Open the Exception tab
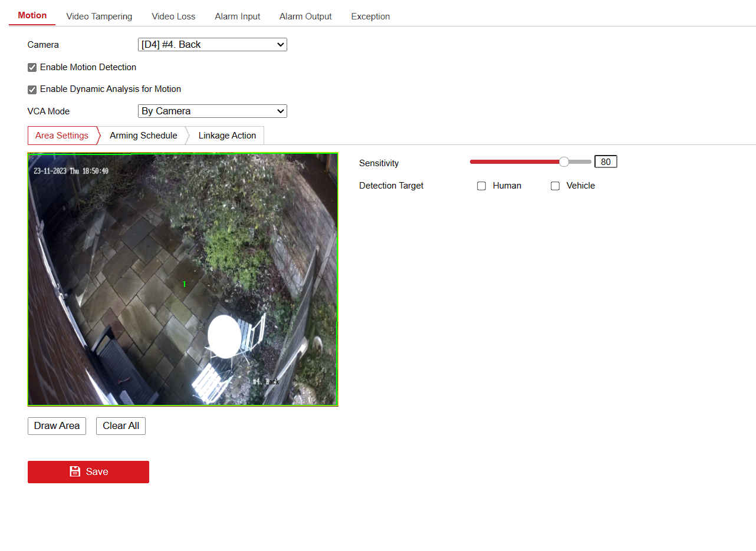Image resolution: width=756 pixels, height=551 pixels. point(370,17)
